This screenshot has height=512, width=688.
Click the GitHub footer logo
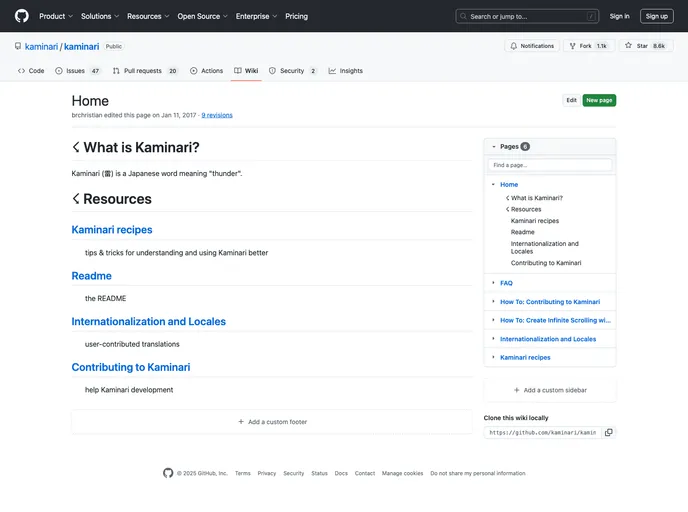click(168, 473)
